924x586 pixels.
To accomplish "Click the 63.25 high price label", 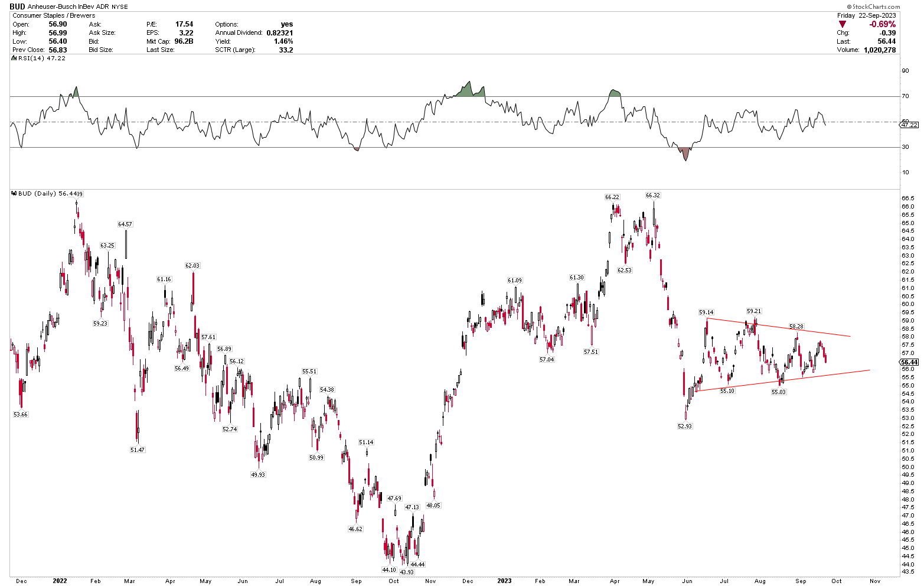I will [107, 245].
